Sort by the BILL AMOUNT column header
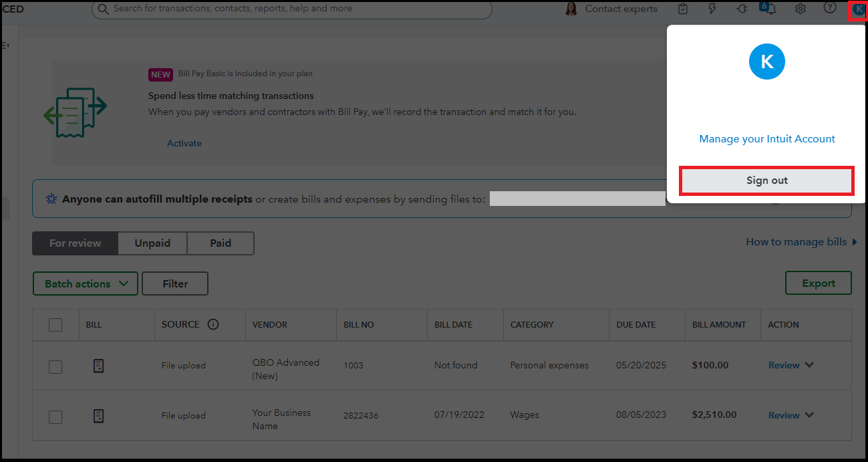Viewport: 868px width, 462px height. (x=719, y=325)
